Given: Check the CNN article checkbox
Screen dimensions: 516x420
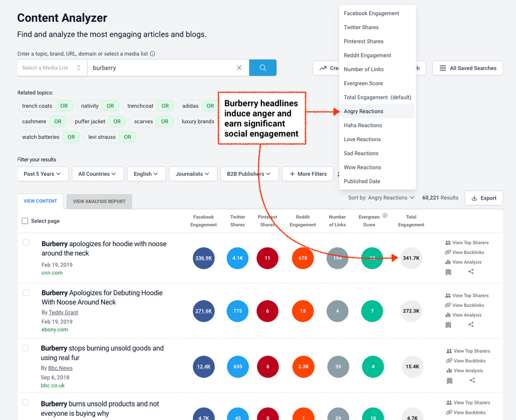Looking at the screenshot, I should click(x=26, y=243).
